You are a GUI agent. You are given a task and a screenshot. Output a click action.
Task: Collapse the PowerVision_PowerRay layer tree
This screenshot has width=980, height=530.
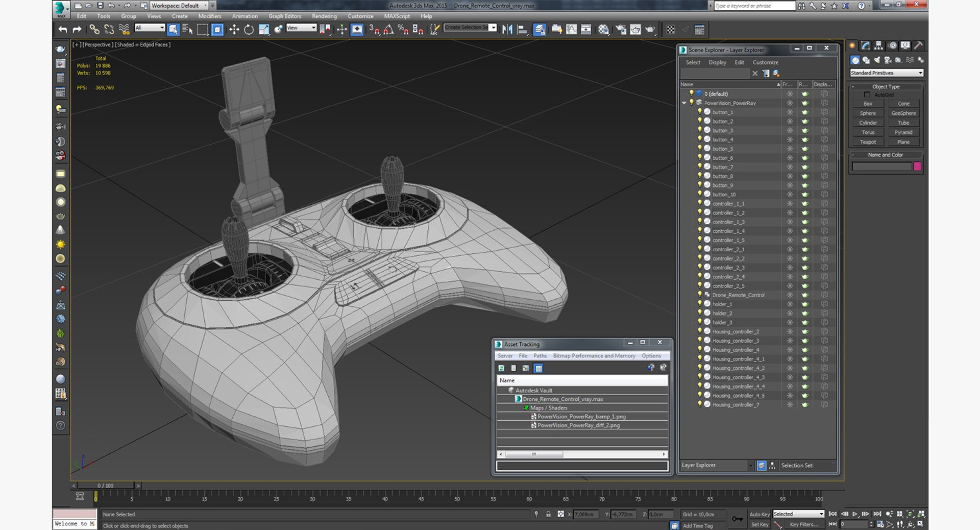click(684, 103)
